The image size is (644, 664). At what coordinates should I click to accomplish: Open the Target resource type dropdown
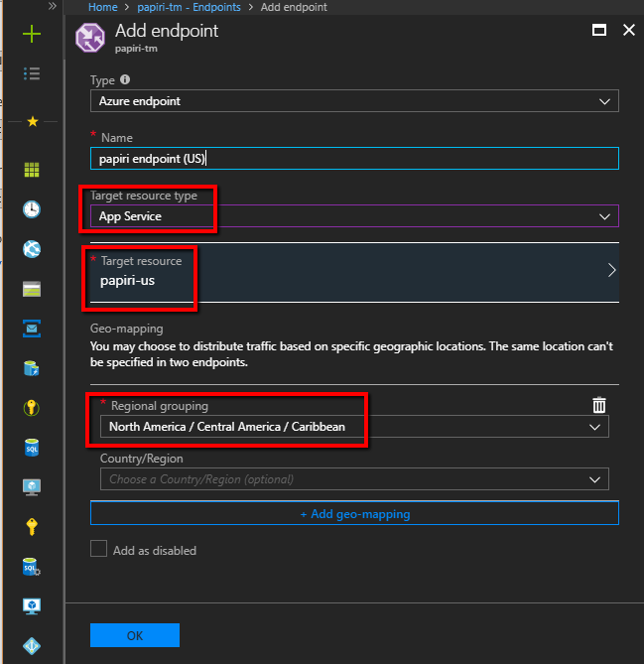coord(354,216)
